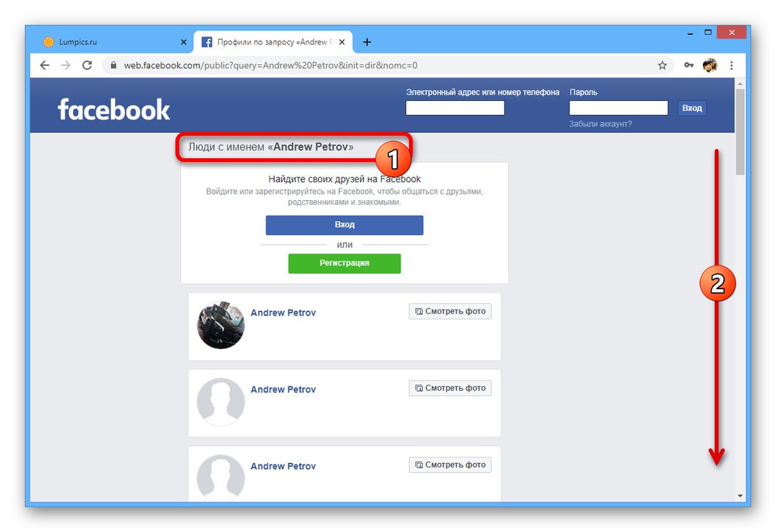Focus the Пароль password field
Screen dimensions: 776x532
[618, 108]
